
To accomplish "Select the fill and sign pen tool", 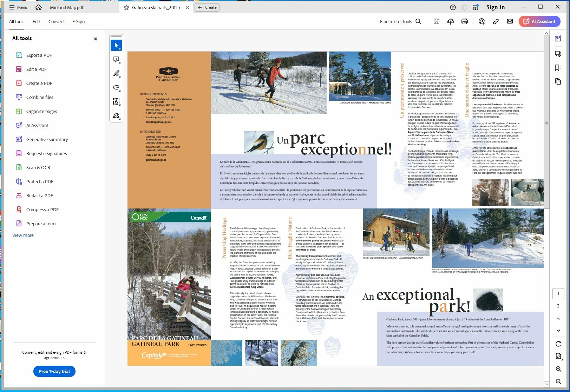I will click(x=116, y=115).
